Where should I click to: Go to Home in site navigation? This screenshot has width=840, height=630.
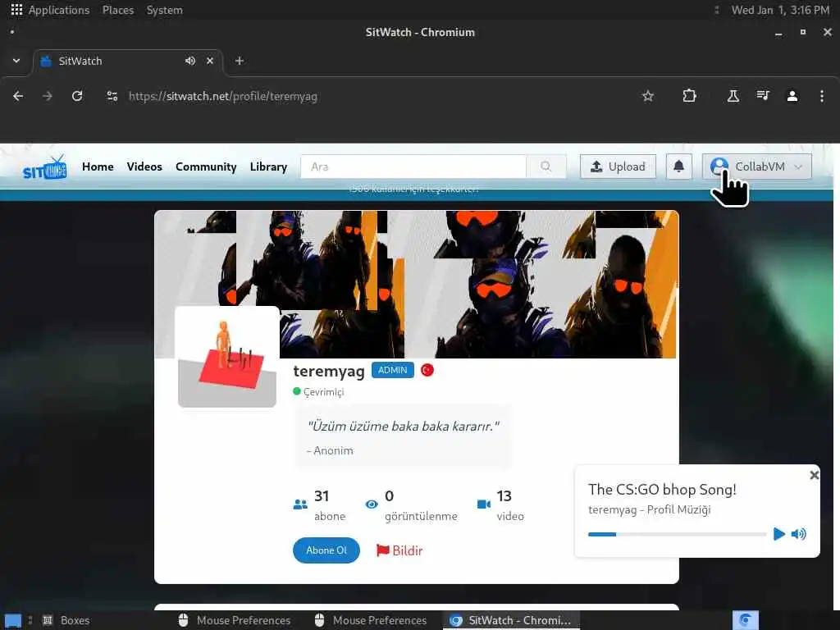tap(98, 167)
